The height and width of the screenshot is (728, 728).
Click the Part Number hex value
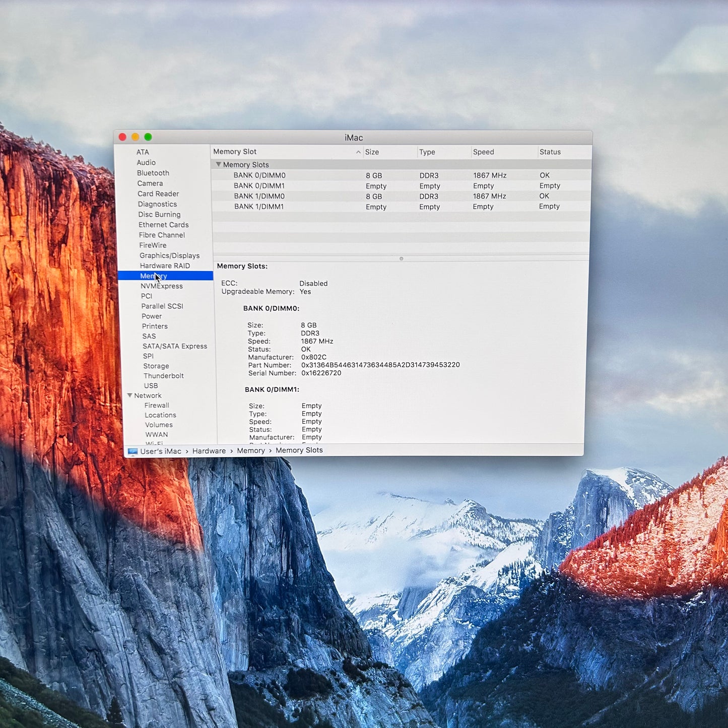380,365
